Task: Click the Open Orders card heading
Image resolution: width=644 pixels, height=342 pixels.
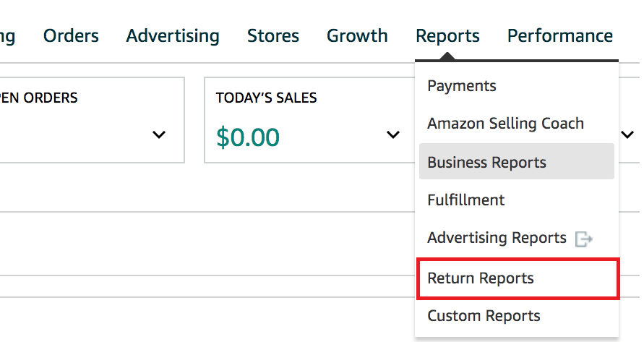Action: pyautogui.click(x=39, y=98)
